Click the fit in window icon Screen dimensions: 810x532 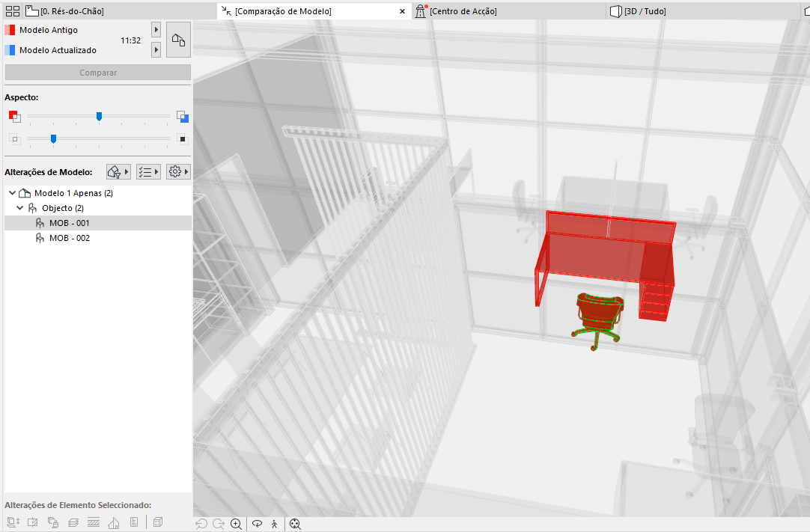[x=295, y=524]
